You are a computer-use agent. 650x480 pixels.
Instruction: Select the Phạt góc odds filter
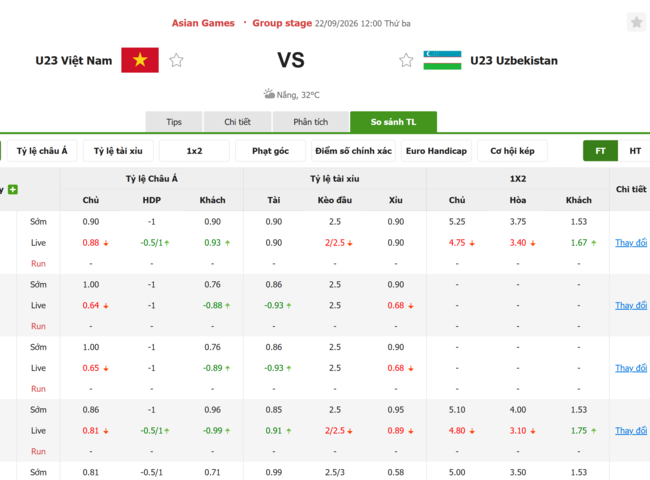click(x=270, y=151)
